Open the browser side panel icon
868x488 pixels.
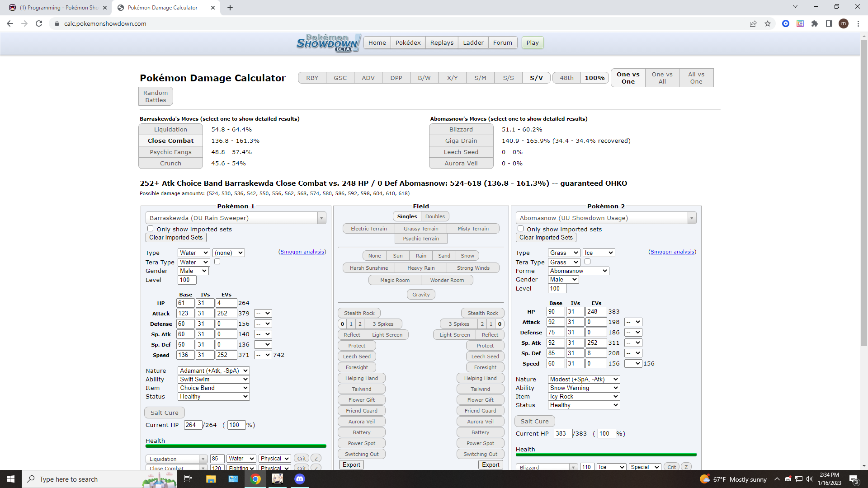(829, 23)
